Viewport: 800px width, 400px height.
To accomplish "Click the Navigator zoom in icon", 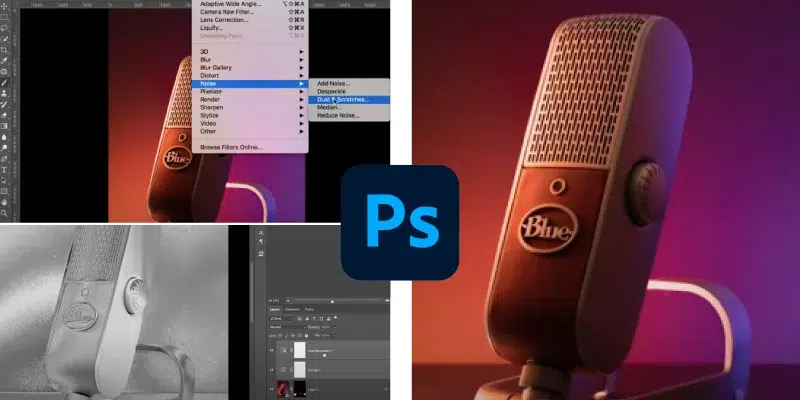I will [x=387, y=301].
